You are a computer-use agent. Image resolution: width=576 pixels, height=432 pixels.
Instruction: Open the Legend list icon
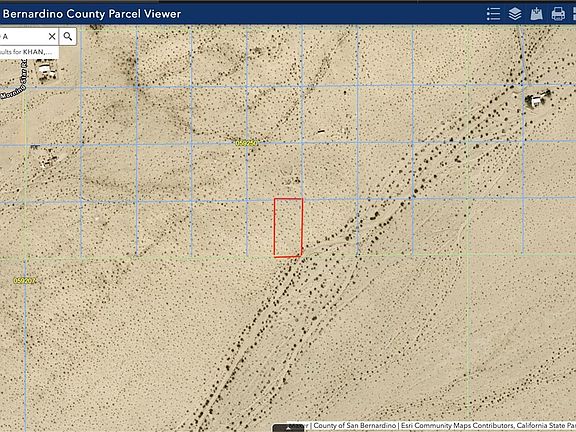click(493, 14)
